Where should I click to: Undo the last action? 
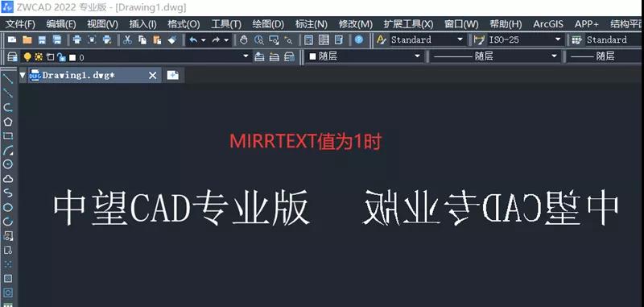(x=193, y=39)
